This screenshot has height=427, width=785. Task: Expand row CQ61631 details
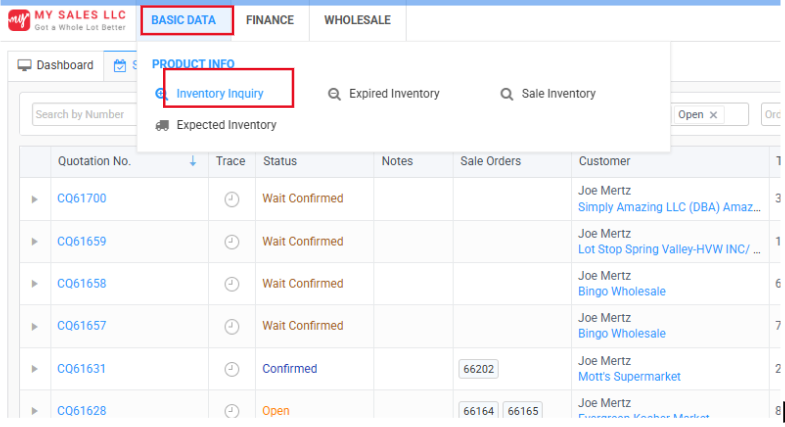pyautogui.click(x=35, y=369)
